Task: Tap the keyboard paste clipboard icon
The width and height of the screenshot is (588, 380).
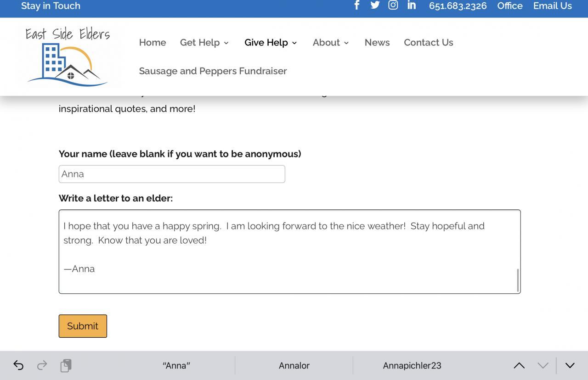Action: 66,365
